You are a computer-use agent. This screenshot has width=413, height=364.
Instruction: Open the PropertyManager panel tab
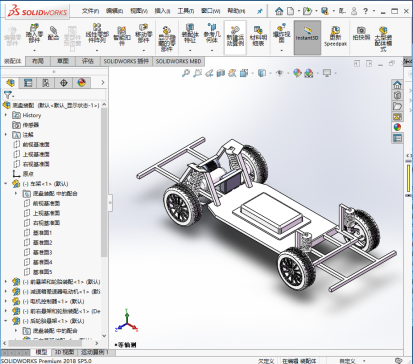(28, 83)
